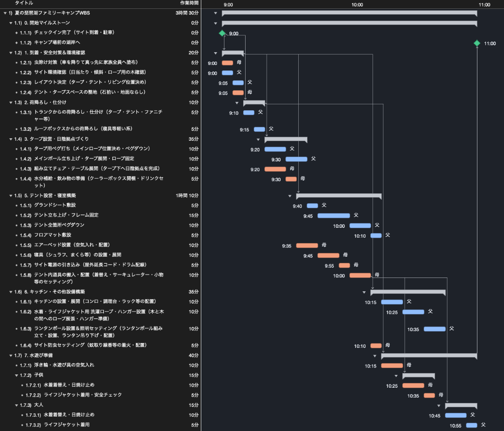The width and height of the screenshot is (504, 431).
Task: Click the 10:00 label on the timeline header
Action: [357, 5]
